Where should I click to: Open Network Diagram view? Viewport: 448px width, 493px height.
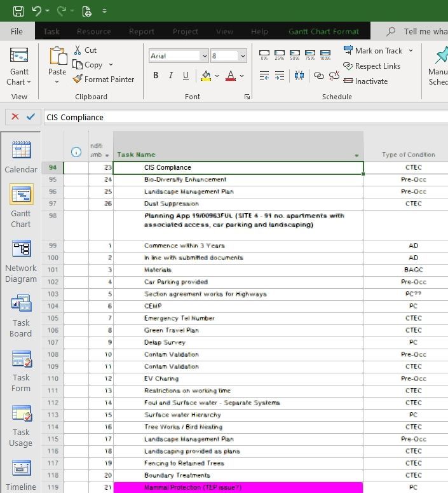[x=21, y=261]
